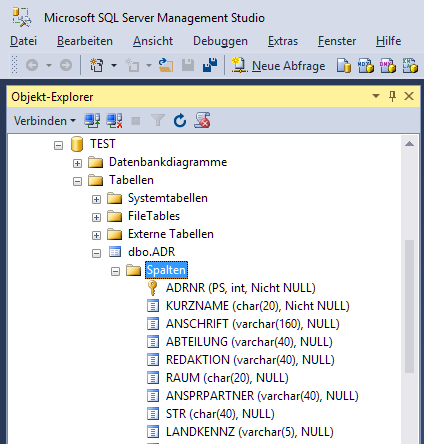Screen dimensions: 424x444
Task: Click the Neue Abfrage button
Action: coord(278,66)
